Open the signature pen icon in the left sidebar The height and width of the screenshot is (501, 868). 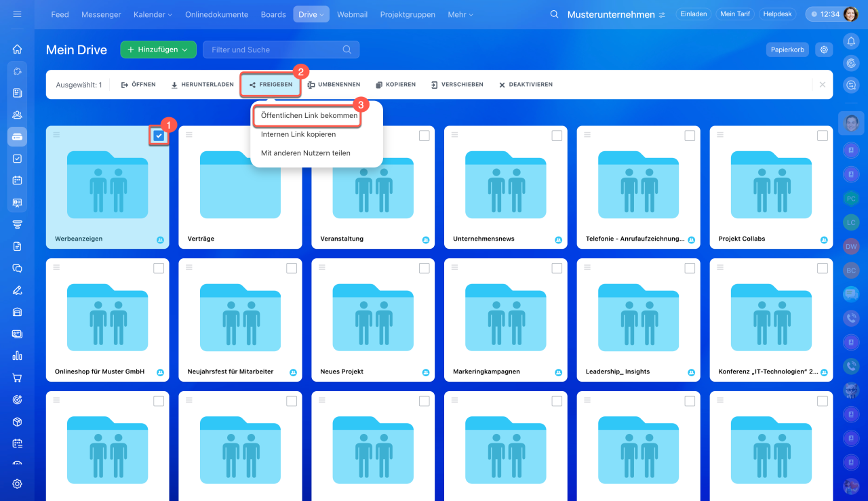[17, 290]
